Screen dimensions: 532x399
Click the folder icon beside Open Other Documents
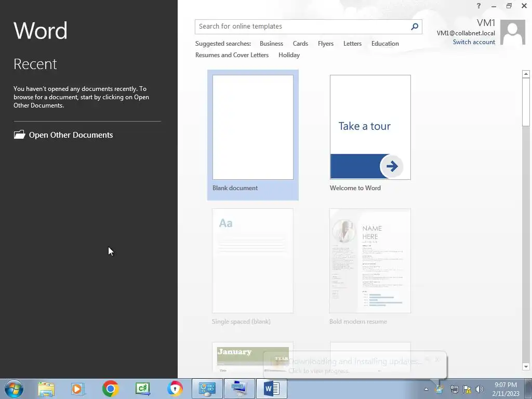(19, 135)
